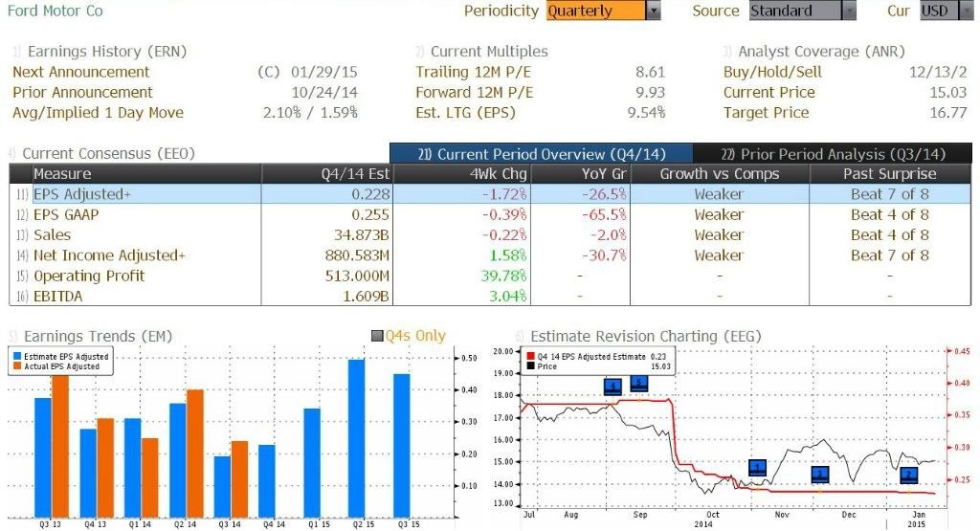Click the Est. LTG (EPS) value 9.54%
Image resolution: width=980 pixels, height=531 pixels.
[646, 113]
